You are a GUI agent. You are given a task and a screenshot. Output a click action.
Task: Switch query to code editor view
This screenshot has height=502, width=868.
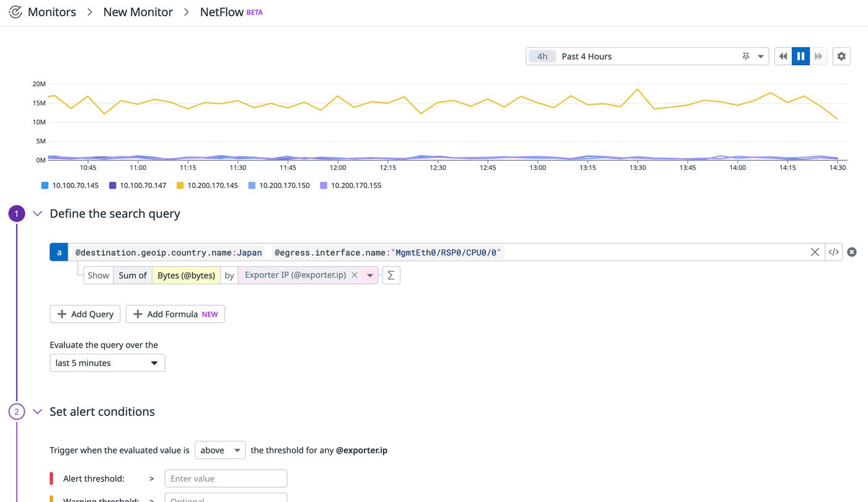833,252
